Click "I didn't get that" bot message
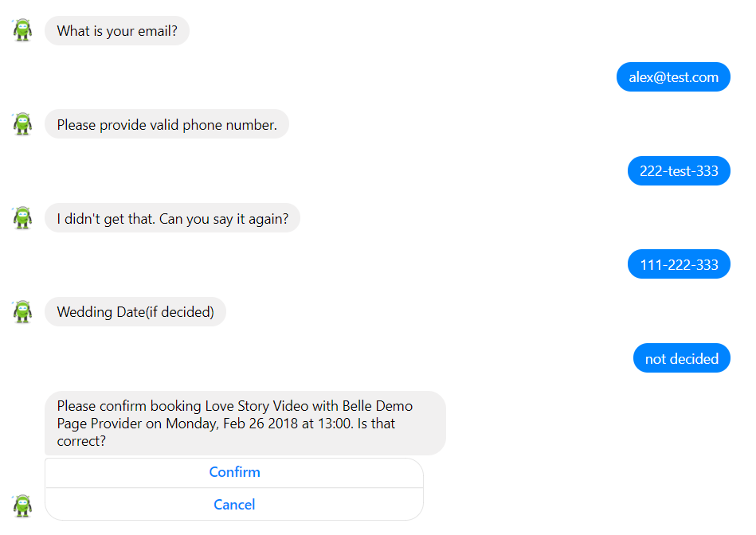 [x=173, y=218]
